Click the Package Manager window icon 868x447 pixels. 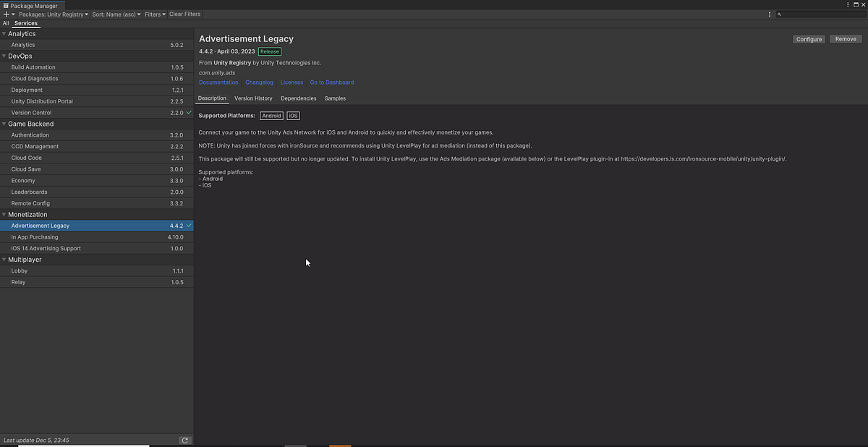[x=5, y=5]
